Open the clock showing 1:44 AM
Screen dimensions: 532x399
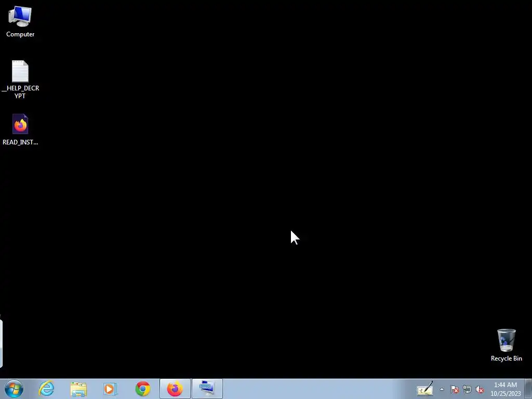[x=506, y=389]
